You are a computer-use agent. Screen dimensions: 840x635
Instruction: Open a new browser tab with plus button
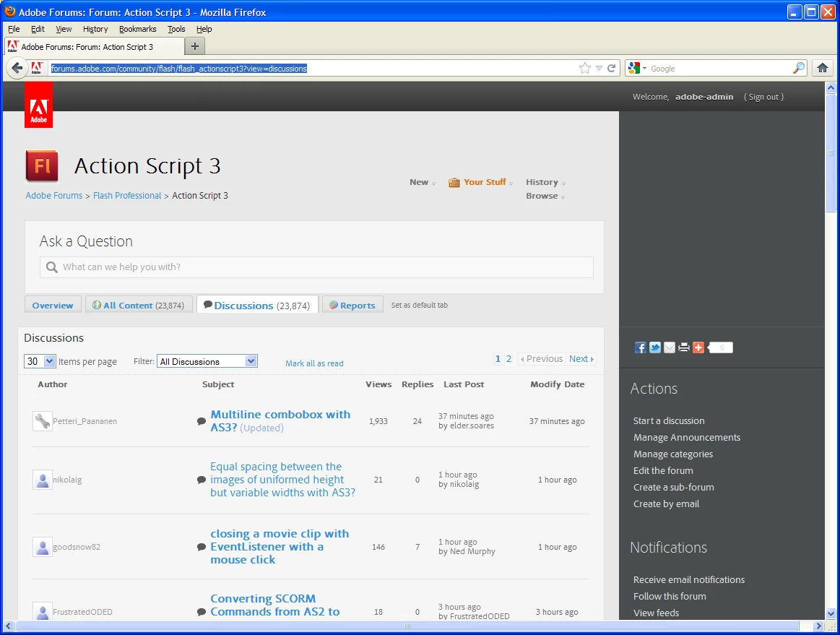195,47
